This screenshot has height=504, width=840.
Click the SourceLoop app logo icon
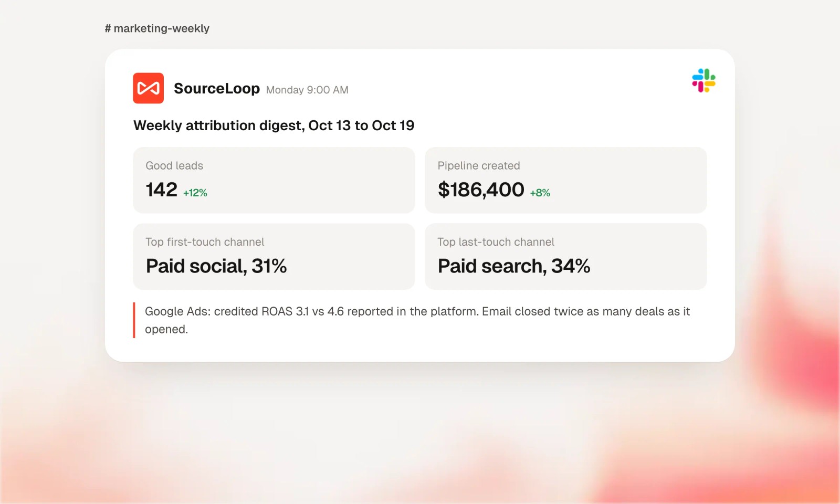tap(148, 88)
